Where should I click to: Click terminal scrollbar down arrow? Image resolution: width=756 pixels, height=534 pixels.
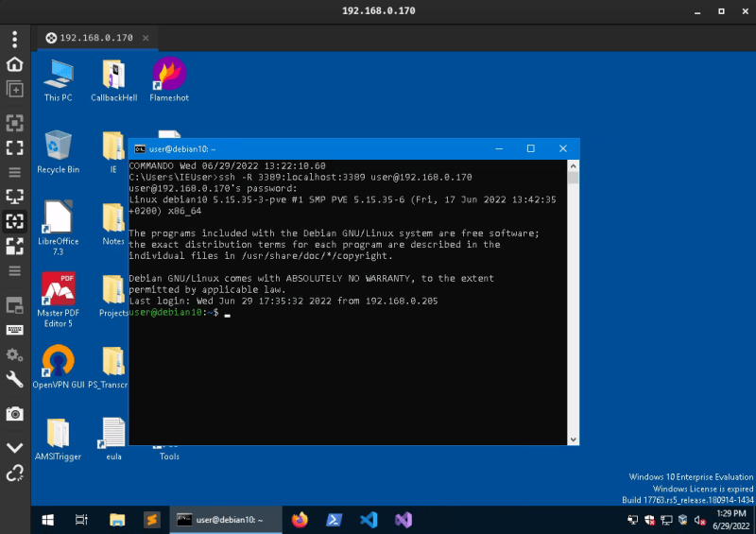tap(574, 439)
